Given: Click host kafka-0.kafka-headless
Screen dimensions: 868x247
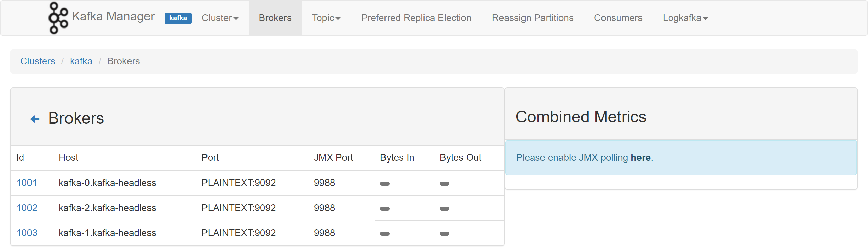Looking at the screenshot, I should (107, 183).
